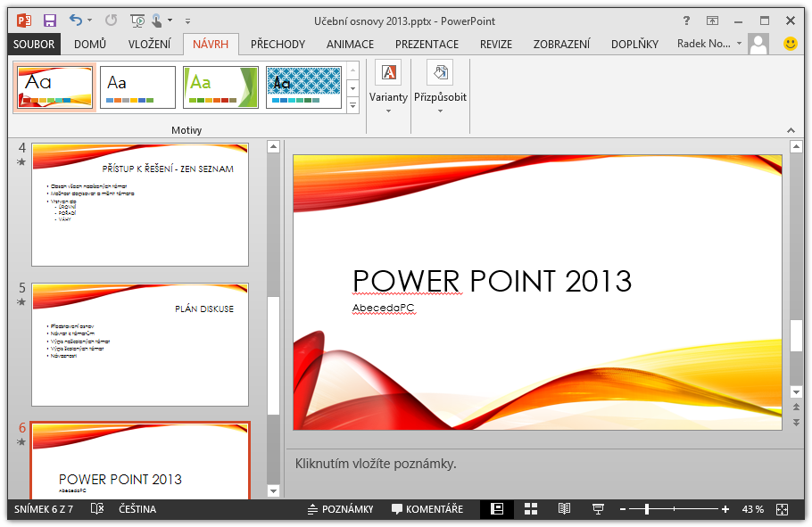Zoom out with the minus button

point(623,509)
